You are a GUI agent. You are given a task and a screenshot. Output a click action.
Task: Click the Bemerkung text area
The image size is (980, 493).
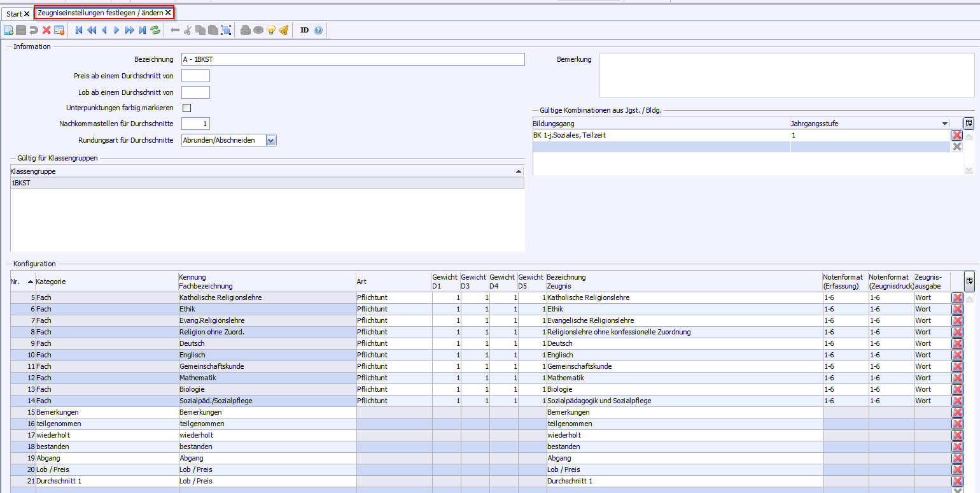[x=787, y=75]
